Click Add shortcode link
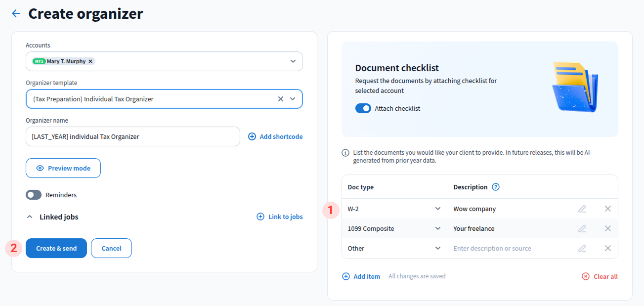The height and width of the screenshot is (306, 644). (x=275, y=136)
